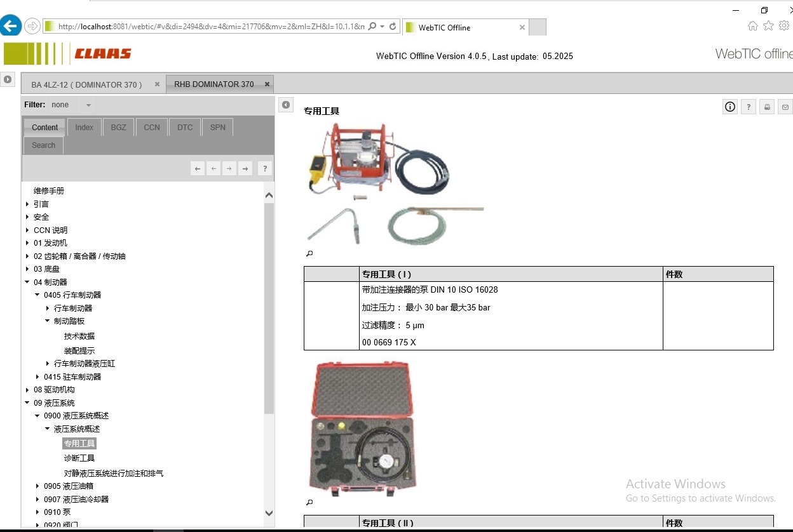Click the tree scrollbar up arrow
793x532 pixels.
pyautogui.click(x=269, y=196)
